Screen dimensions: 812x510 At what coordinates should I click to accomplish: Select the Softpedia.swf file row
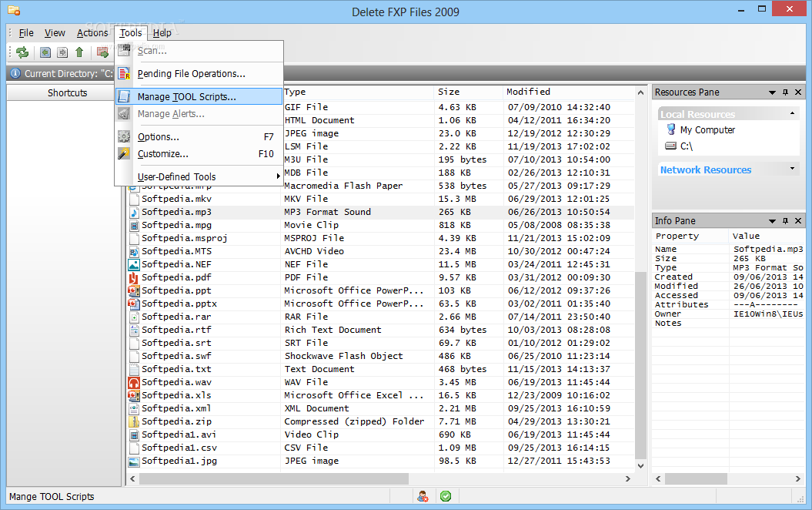point(381,356)
